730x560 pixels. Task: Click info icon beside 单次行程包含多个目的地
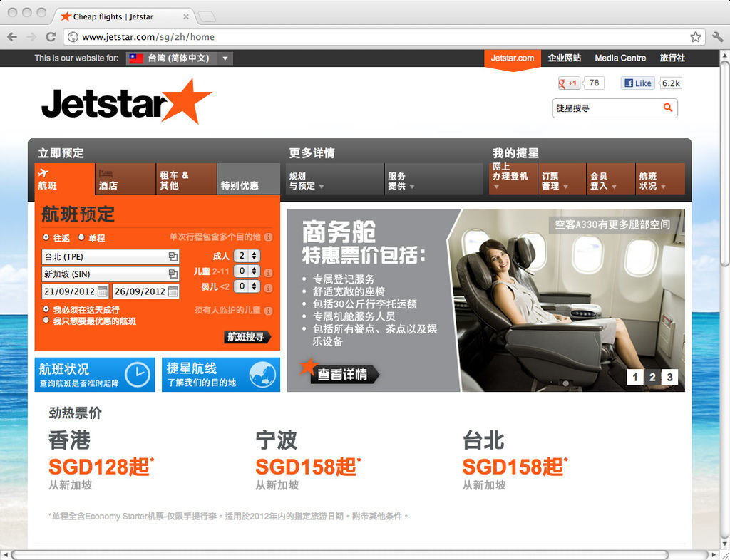[269, 237]
